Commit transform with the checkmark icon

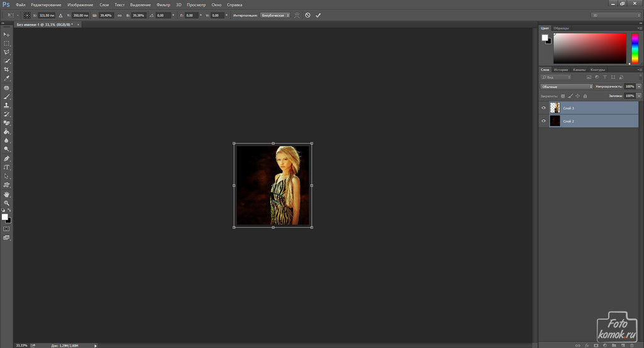click(318, 14)
